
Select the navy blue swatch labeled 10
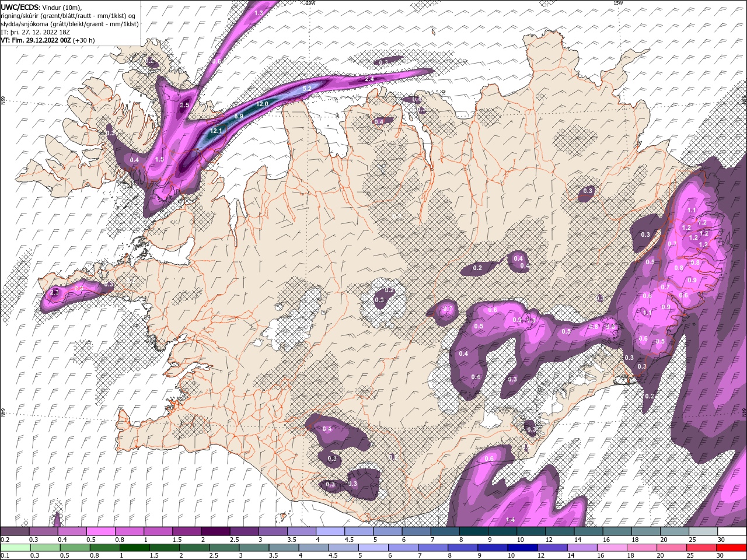521,547
